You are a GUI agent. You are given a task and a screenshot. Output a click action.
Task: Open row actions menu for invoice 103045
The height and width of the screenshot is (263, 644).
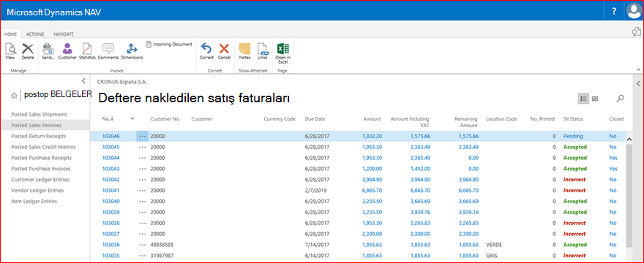coord(142,147)
